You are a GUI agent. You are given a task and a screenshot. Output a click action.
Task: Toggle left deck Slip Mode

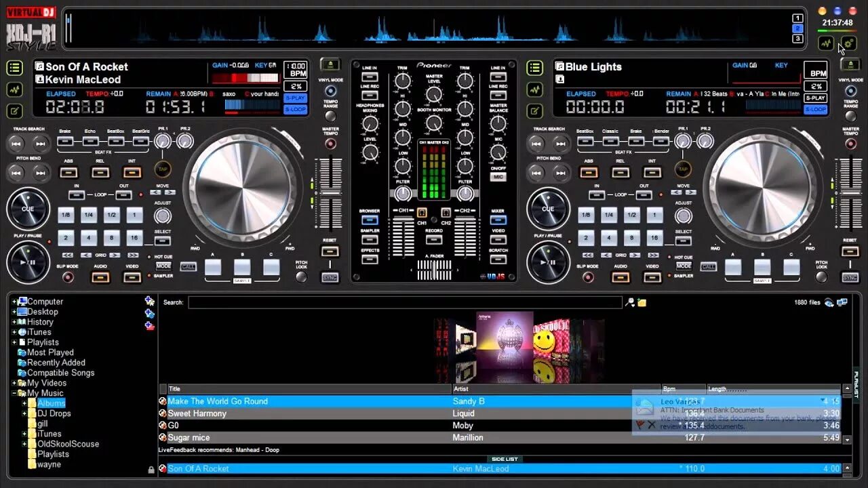[x=68, y=277]
